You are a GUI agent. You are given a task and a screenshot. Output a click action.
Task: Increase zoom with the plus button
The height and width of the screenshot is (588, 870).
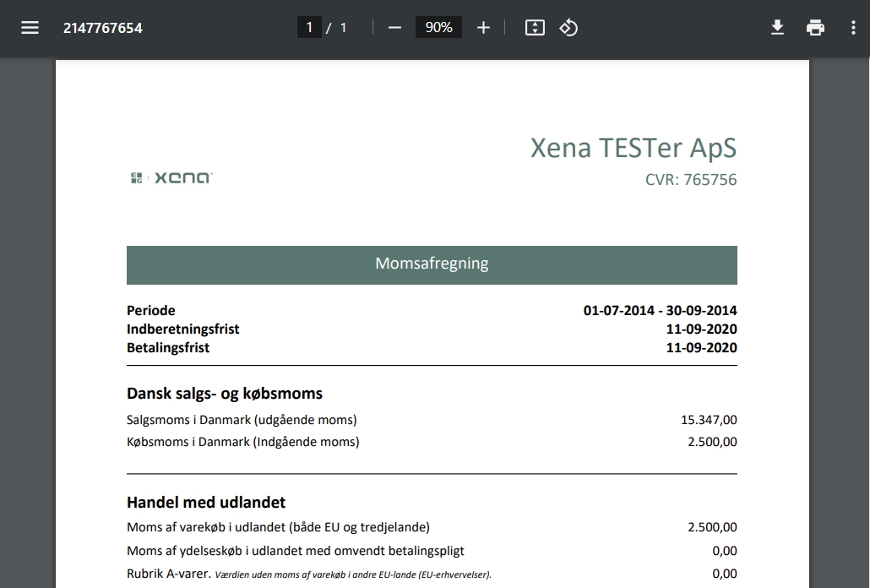pyautogui.click(x=483, y=27)
